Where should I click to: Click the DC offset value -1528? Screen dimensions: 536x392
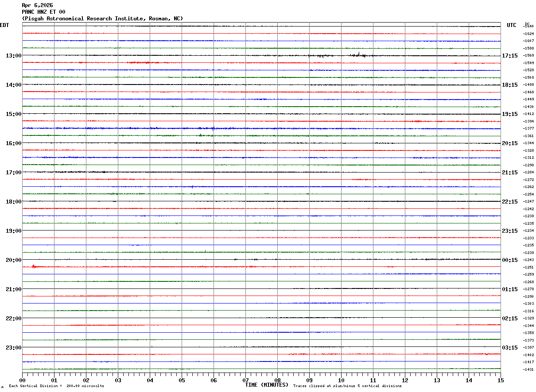528,70
